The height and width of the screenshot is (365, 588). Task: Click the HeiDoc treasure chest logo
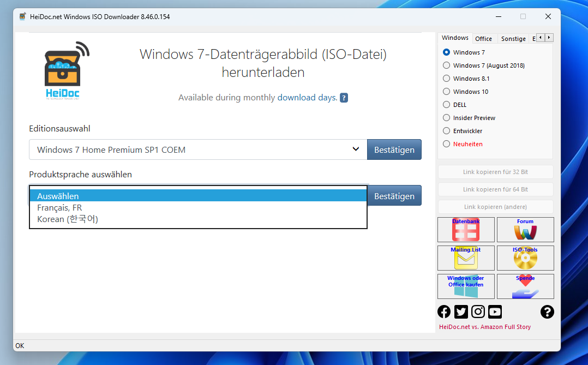click(x=67, y=70)
